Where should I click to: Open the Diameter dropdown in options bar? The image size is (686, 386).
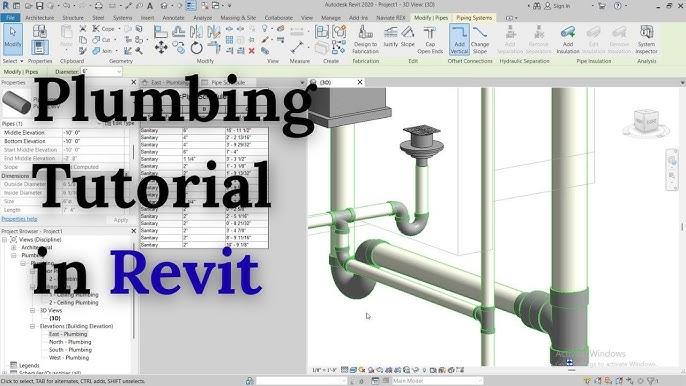[x=119, y=71]
